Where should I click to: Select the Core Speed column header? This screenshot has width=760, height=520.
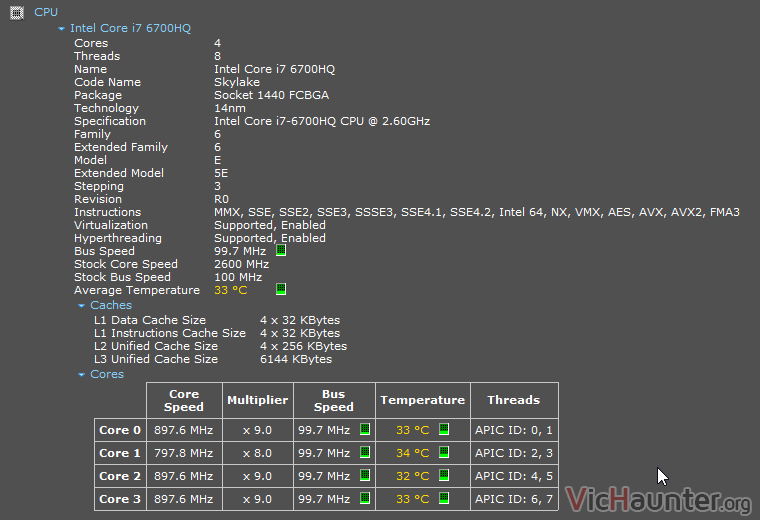coord(184,400)
